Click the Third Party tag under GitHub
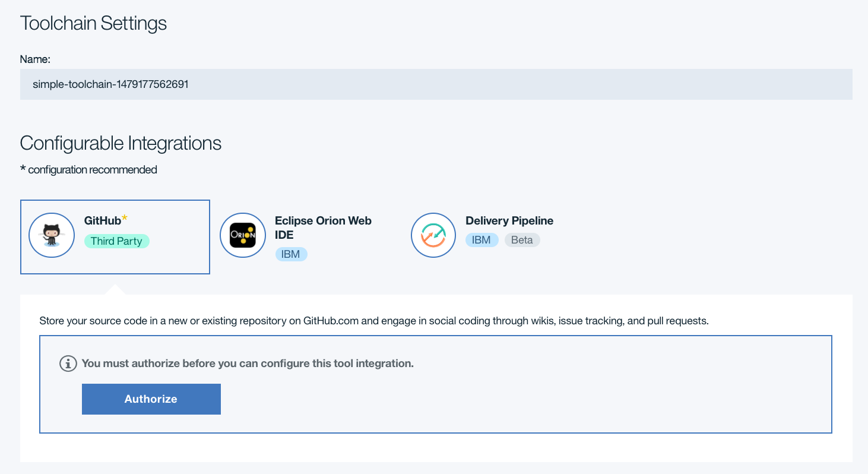868x474 pixels. 116,241
